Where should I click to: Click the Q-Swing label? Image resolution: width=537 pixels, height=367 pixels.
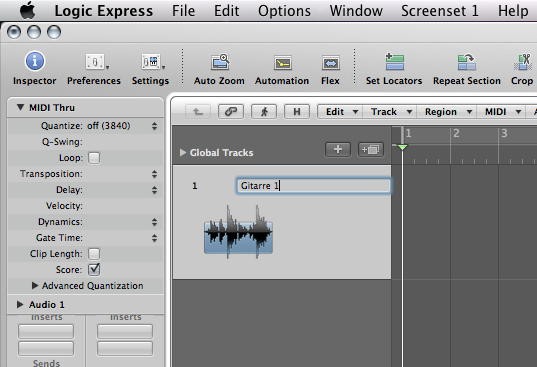coord(62,142)
